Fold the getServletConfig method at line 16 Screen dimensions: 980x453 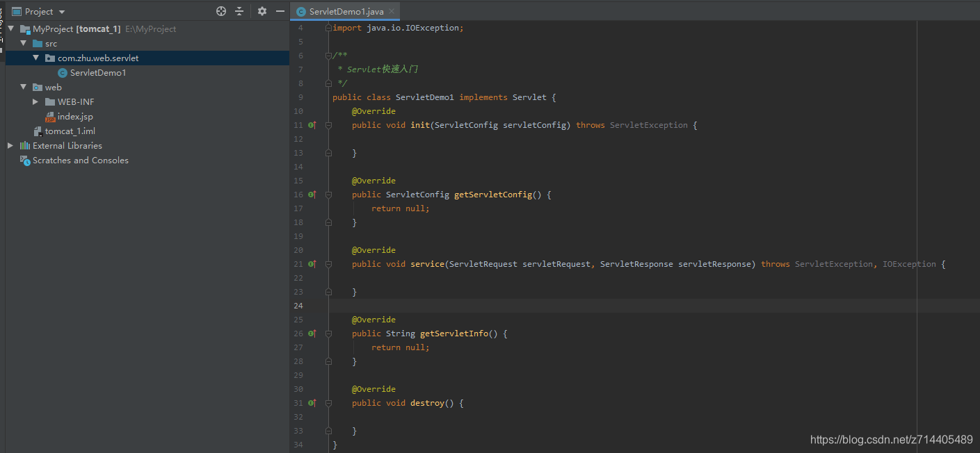click(328, 195)
